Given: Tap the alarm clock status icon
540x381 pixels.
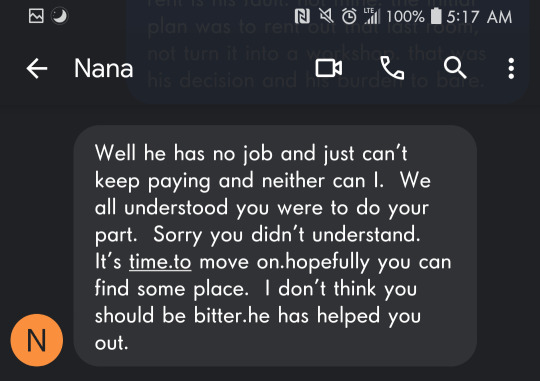Looking at the screenshot, I should (x=349, y=16).
